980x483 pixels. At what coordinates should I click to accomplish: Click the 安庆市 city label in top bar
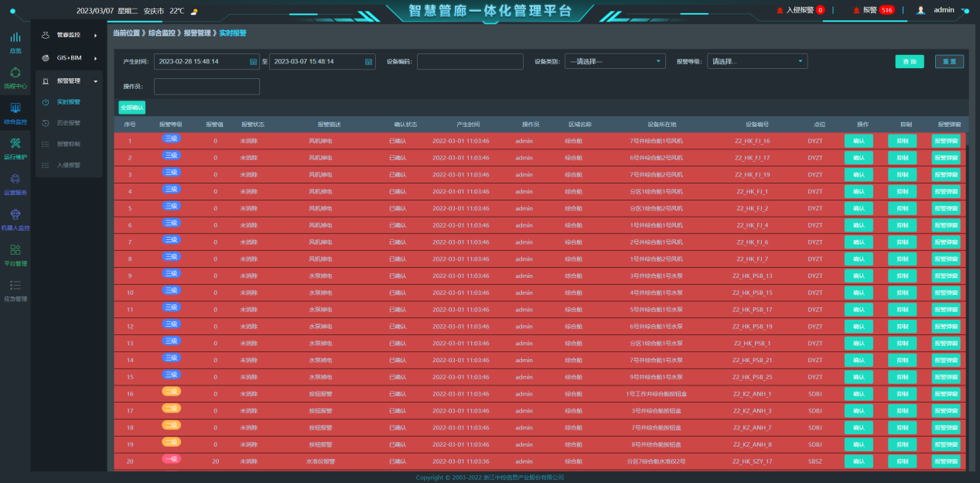[154, 11]
